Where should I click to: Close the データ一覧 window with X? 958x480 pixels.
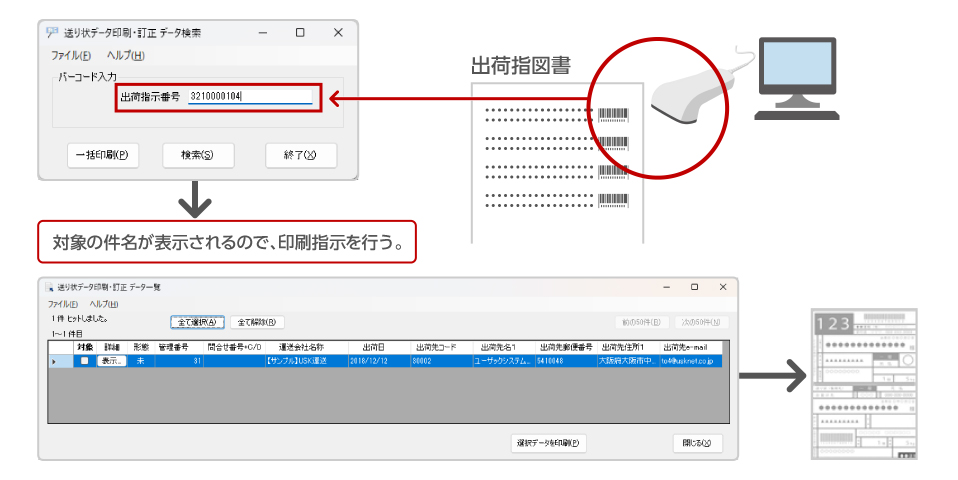point(722,287)
